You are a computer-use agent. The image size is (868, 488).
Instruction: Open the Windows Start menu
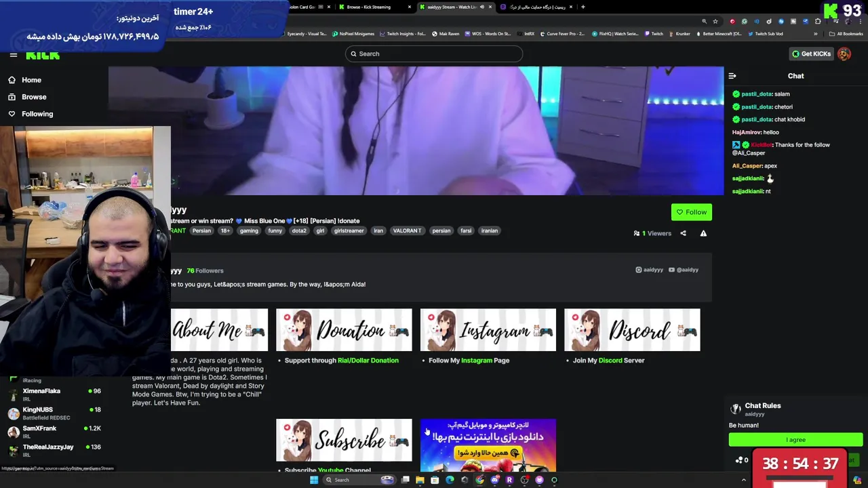(313, 480)
